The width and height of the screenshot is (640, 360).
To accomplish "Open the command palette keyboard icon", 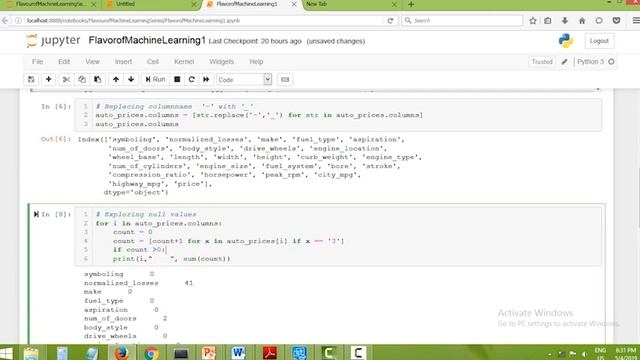I will coord(285,80).
